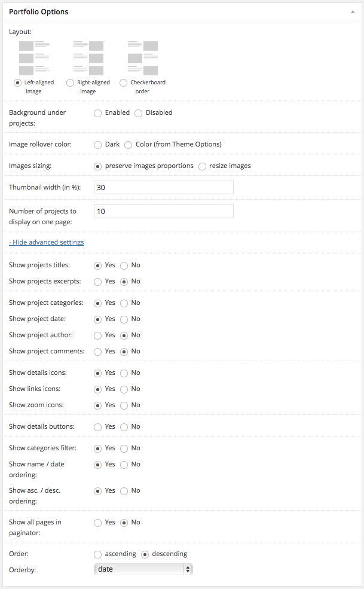Open the Orderby date dropdown
Screen dimensions: 364x589
(x=143, y=569)
